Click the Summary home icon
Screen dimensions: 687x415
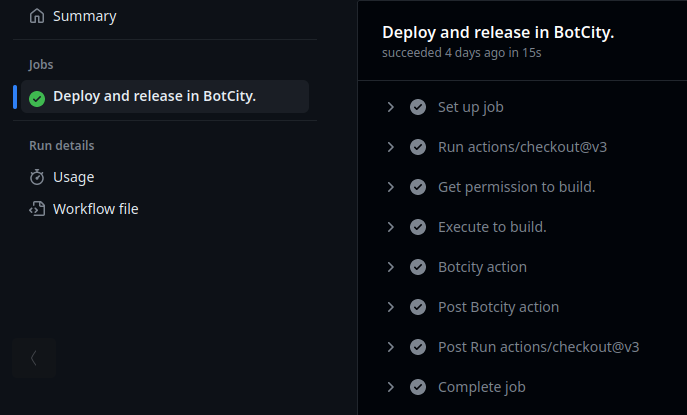37,16
